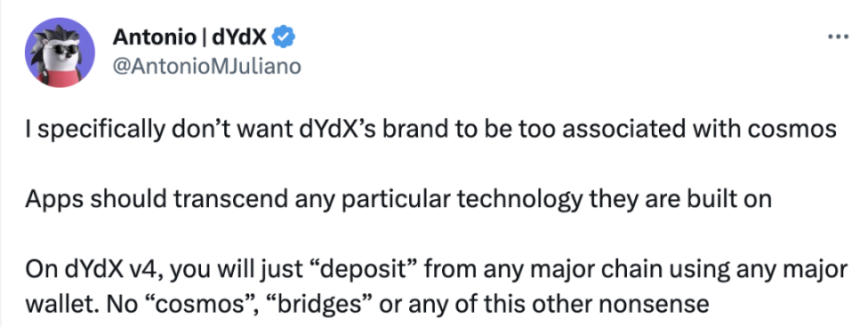868x327 pixels.
Task: Click "dYdX" in the bold display name
Action: coord(240,38)
